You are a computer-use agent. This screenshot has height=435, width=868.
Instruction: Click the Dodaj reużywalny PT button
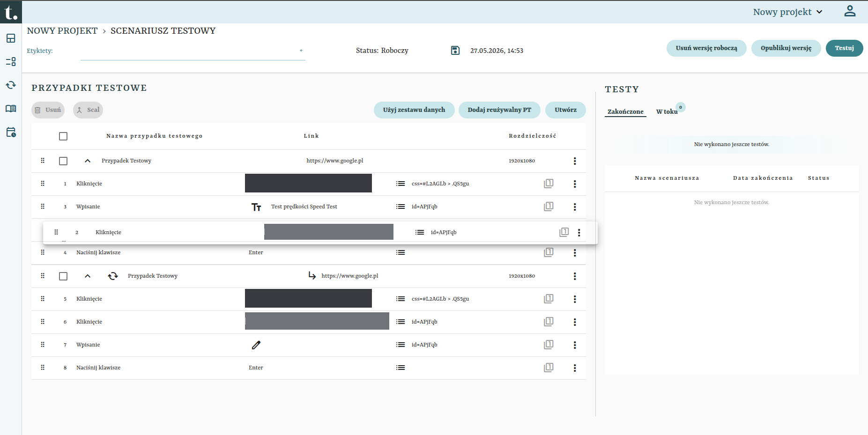(499, 110)
